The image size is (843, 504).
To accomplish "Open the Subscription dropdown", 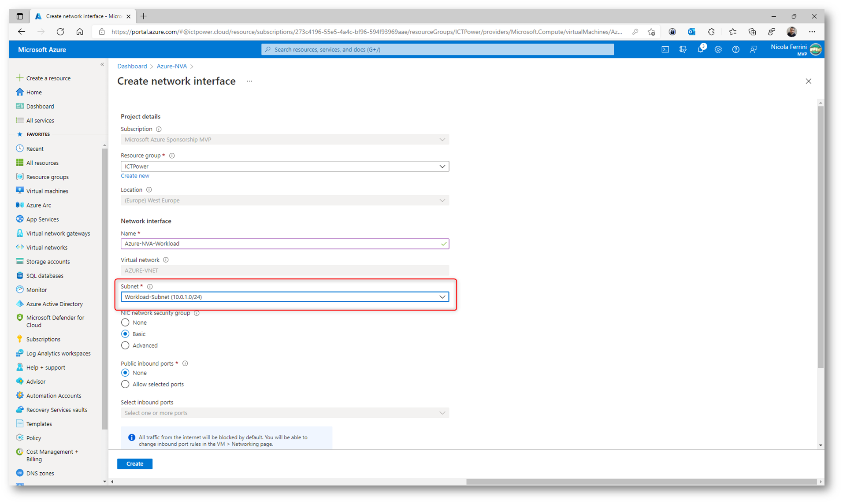I will (285, 140).
